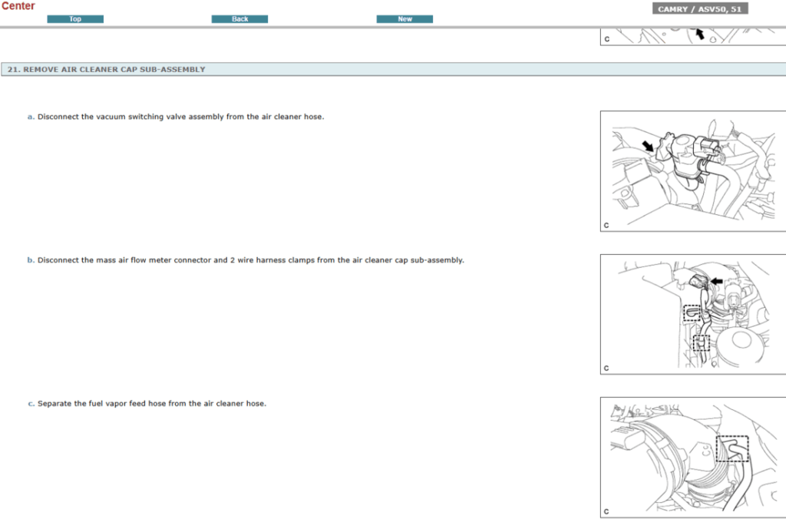Click the upper dashed clamp box in step b diagram
The height and width of the screenshot is (532, 786).
(692, 312)
